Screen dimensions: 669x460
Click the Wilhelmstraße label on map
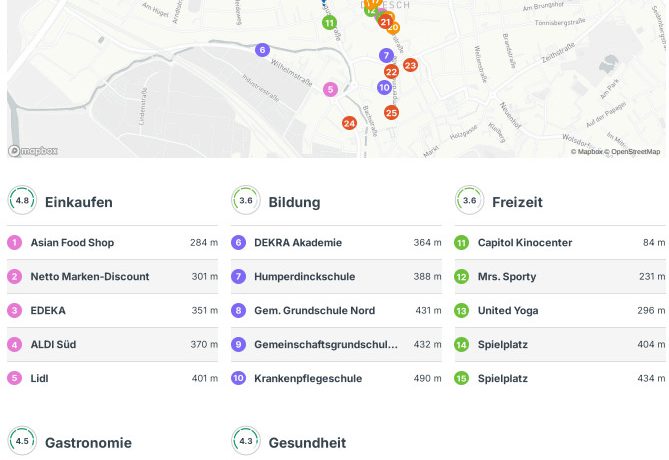(291, 73)
